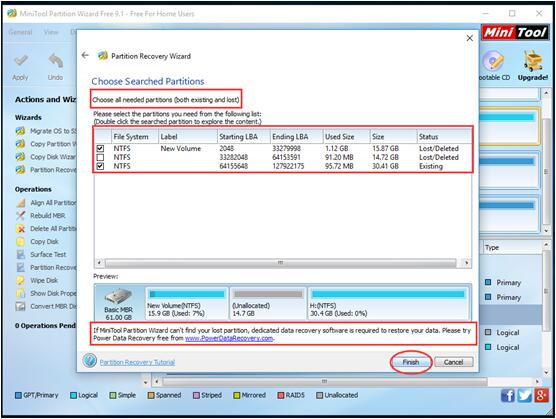Image resolution: width=556 pixels, height=419 pixels.
Task: Click the Align All Partitions icon
Action: [21, 203]
